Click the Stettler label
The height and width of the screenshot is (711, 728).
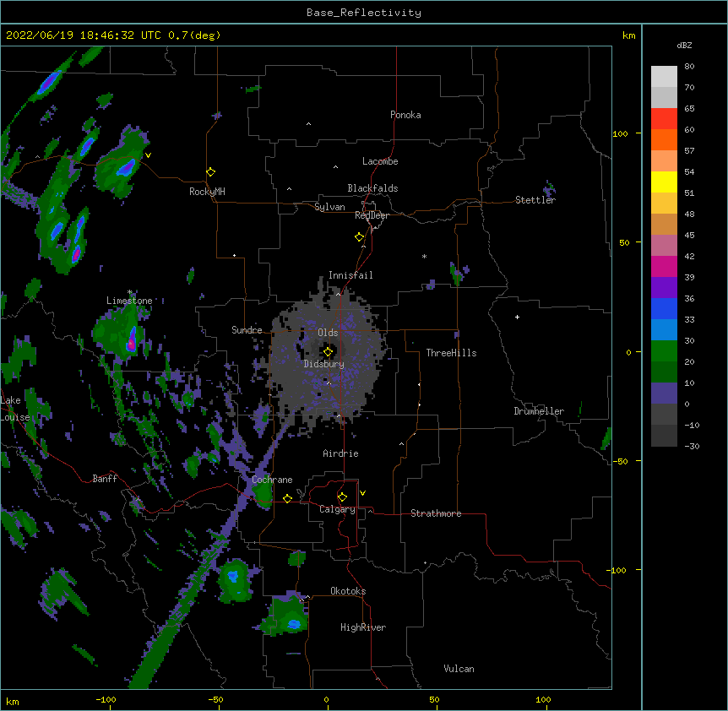[535, 200]
